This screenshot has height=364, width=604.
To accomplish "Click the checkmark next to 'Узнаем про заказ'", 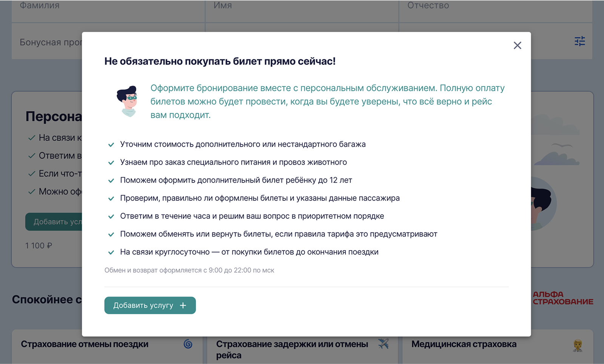I will [x=111, y=163].
